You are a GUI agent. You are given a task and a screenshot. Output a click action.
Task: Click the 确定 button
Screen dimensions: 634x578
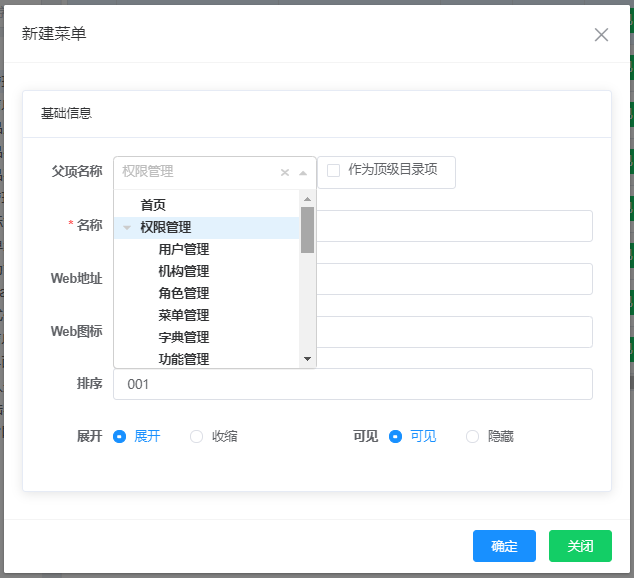(x=504, y=546)
